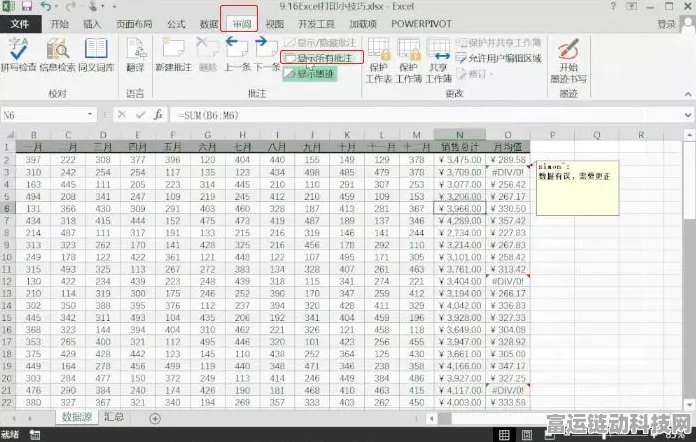
Task: Click 共享工作簿 share workbook
Action: 438,60
